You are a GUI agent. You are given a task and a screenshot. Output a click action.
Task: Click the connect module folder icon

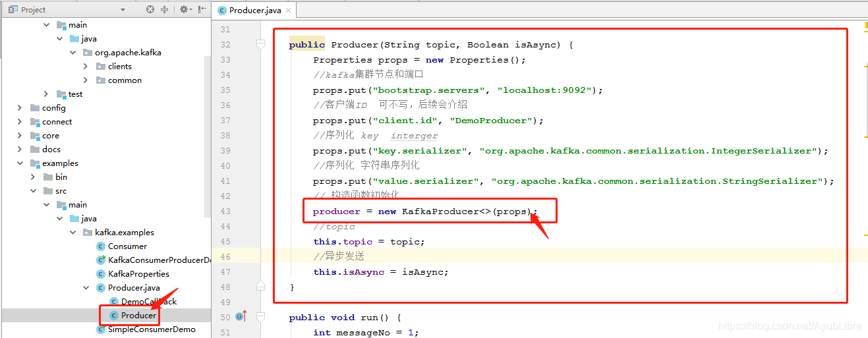click(x=34, y=122)
